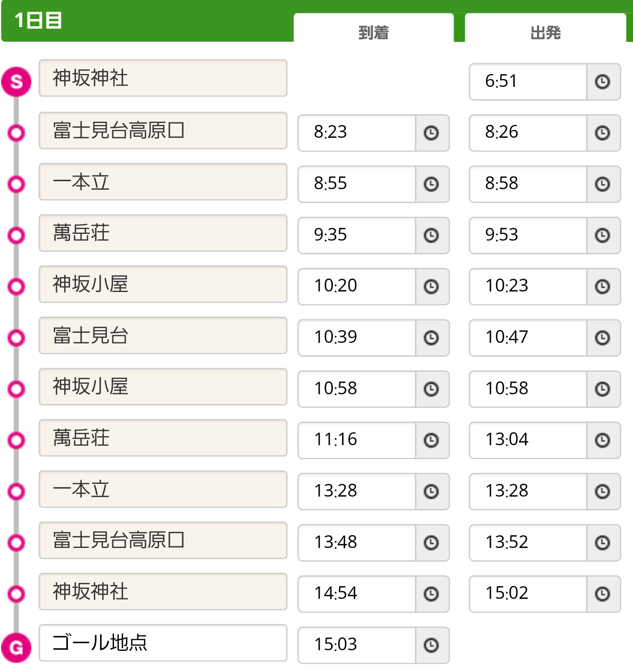This screenshot has width=633, height=672.
Task: Click the pink S start marker
Action: (x=16, y=82)
